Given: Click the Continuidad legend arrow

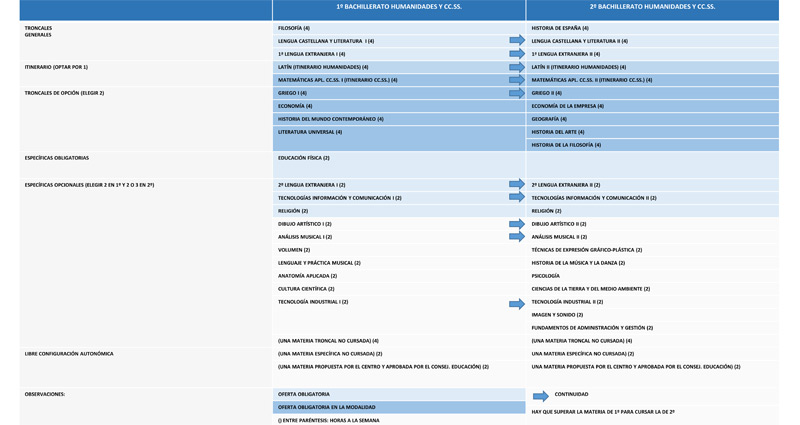Looking at the screenshot, I should [x=540, y=395].
